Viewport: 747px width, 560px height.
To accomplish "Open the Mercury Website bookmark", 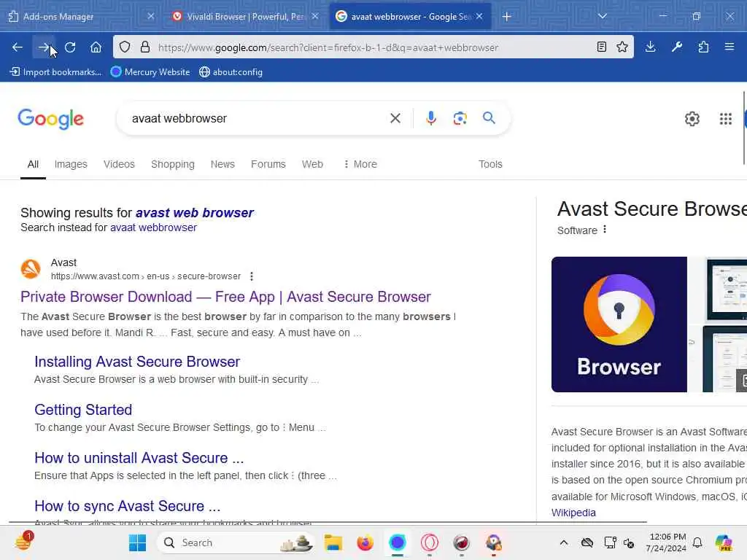I will tap(150, 72).
